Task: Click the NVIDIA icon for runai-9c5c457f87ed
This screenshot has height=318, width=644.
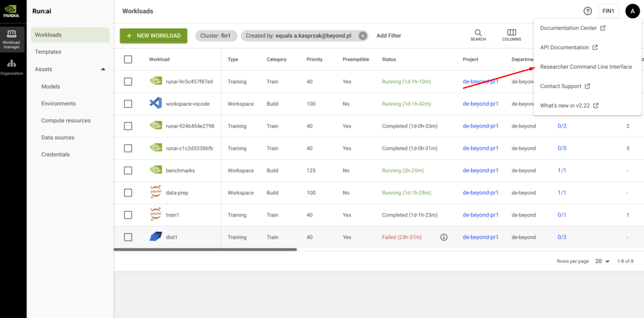Action: pyautogui.click(x=156, y=81)
